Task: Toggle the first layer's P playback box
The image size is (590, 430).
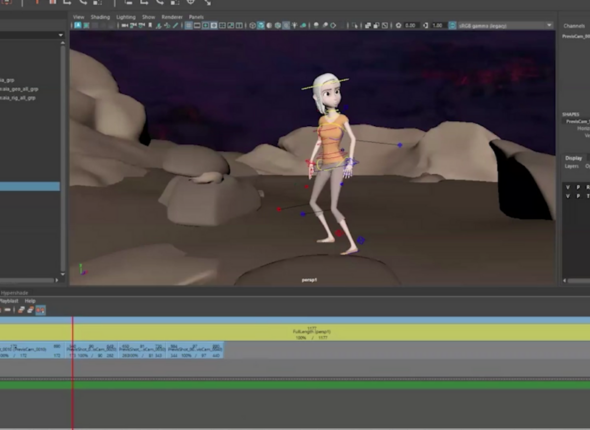Action: point(578,187)
